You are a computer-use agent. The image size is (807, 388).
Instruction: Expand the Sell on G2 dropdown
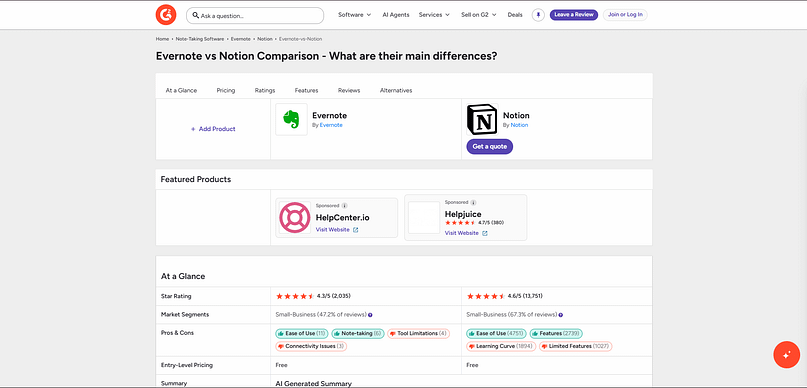(479, 15)
